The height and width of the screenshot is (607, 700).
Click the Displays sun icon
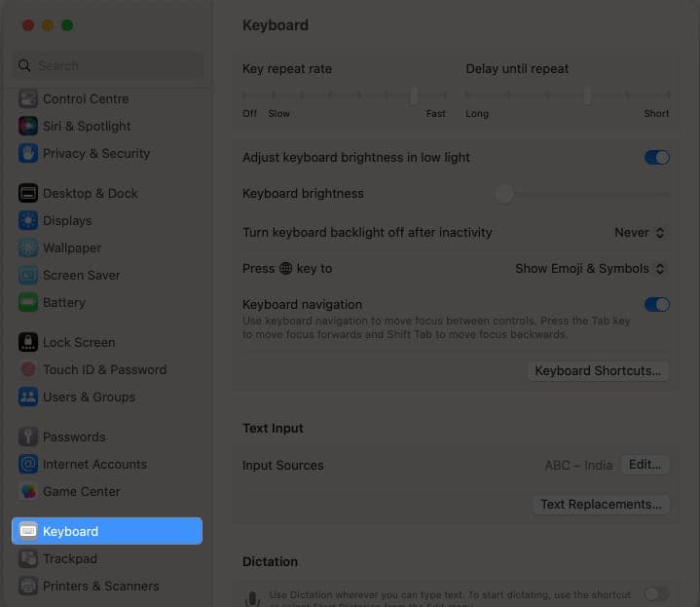pyautogui.click(x=28, y=220)
